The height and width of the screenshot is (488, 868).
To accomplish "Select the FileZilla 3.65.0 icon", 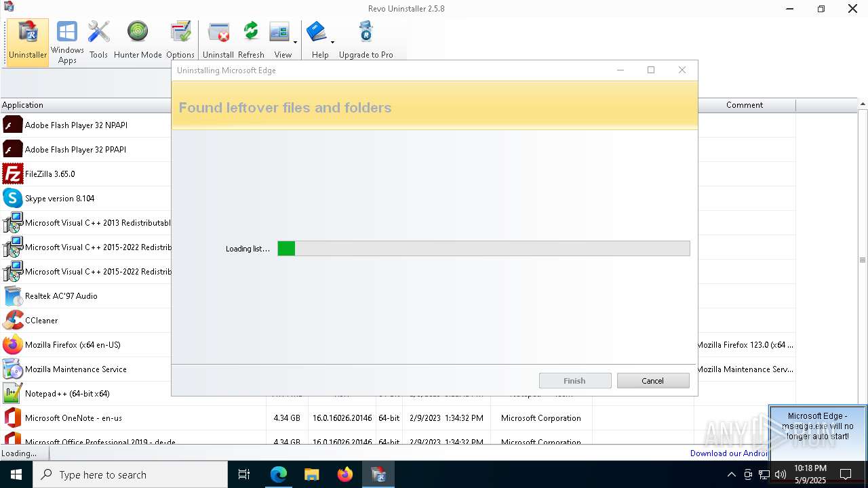I will click(13, 174).
